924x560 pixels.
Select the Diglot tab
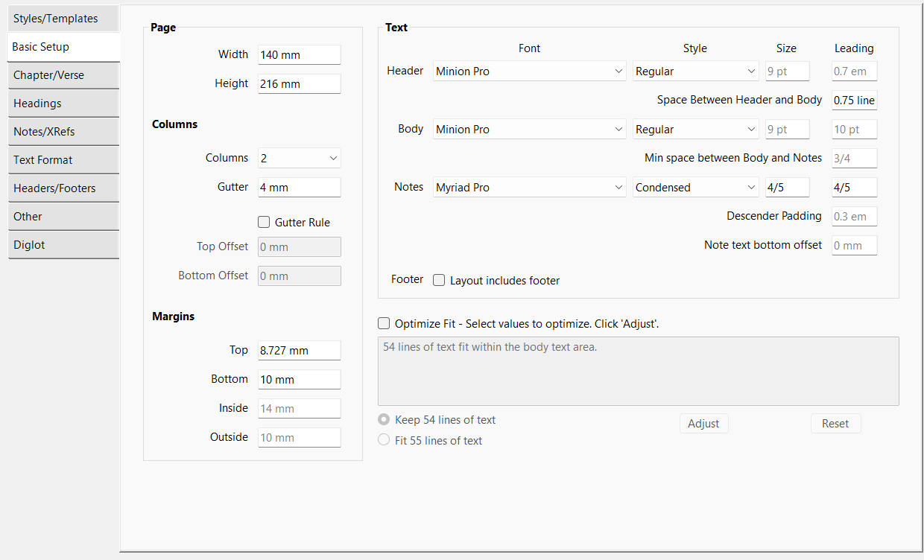63,245
